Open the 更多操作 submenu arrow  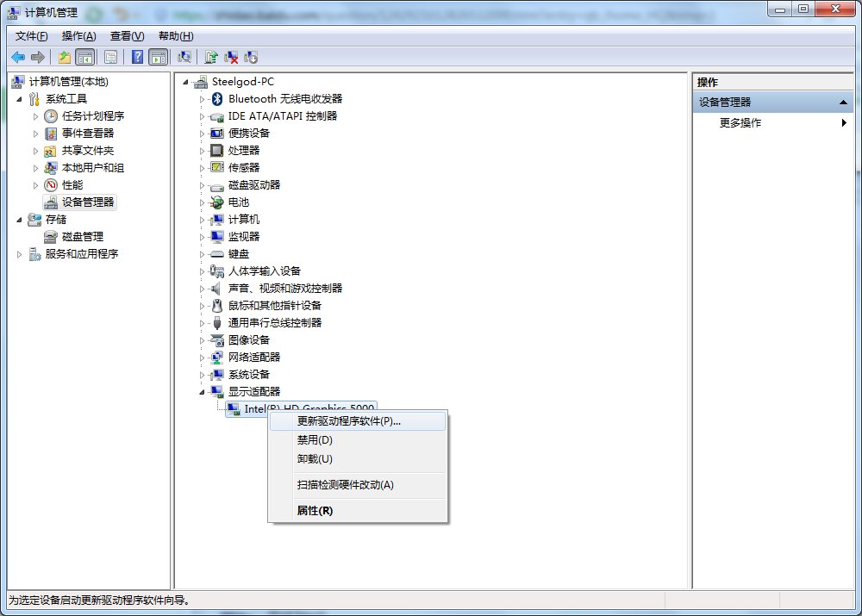click(x=843, y=122)
